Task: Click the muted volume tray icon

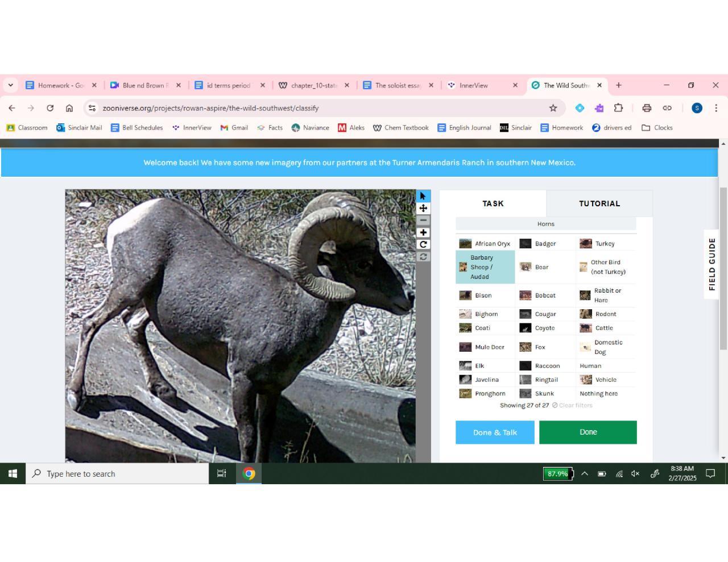Action: point(636,473)
